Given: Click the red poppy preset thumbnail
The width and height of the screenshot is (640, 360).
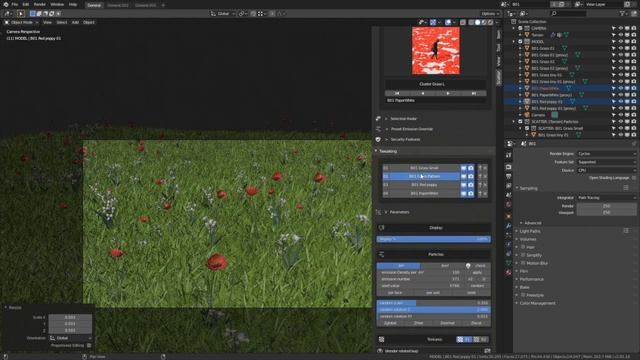Looking at the screenshot, I should point(436,51).
